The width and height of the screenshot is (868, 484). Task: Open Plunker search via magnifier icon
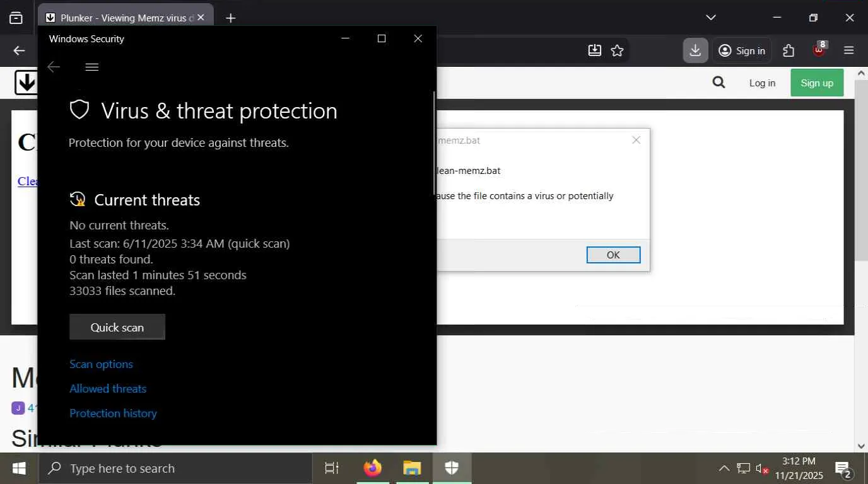click(718, 83)
